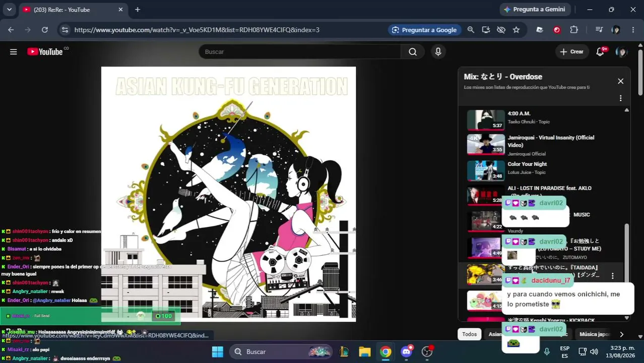
Task: Open the Chrome profile avatar
Action: pyautogui.click(x=616, y=30)
